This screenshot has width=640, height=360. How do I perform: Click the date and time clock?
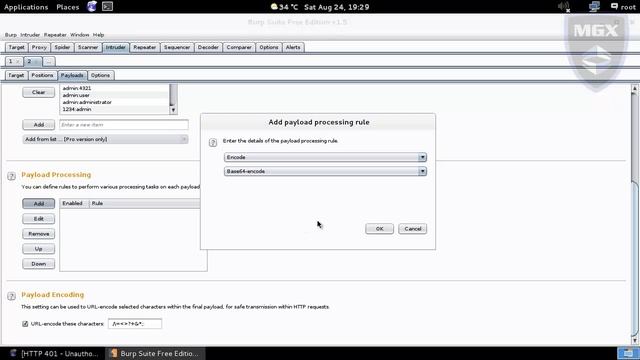coord(337,7)
